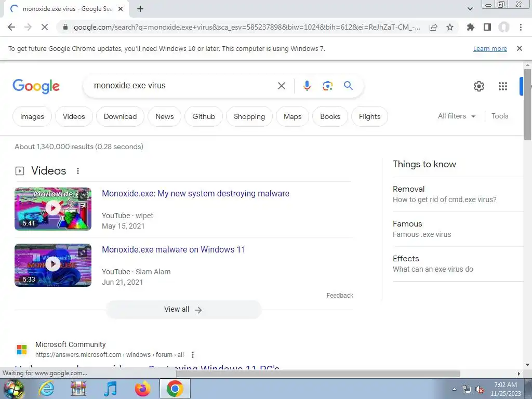
Task: Toggle the Chrome side panel
Action: [487, 27]
